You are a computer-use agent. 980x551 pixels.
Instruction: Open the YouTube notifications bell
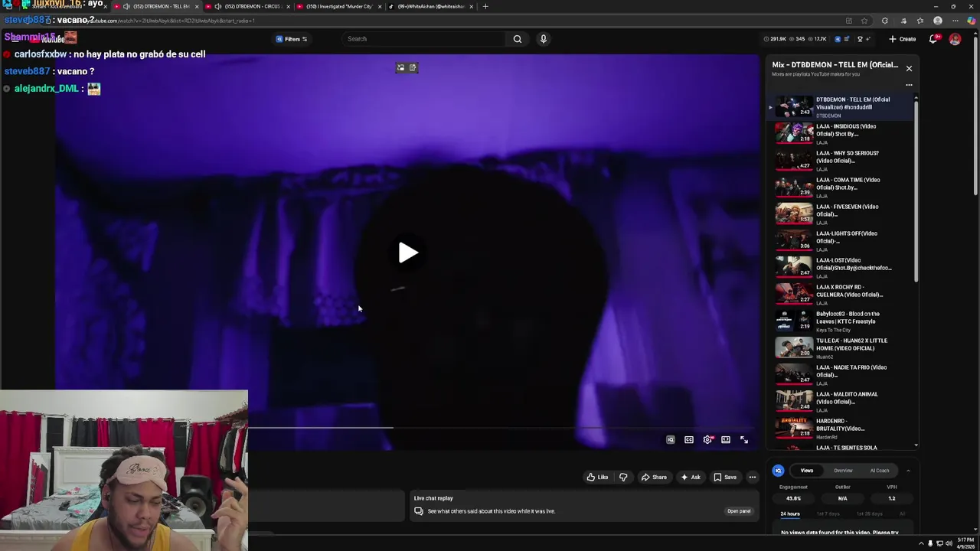pos(933,39)
